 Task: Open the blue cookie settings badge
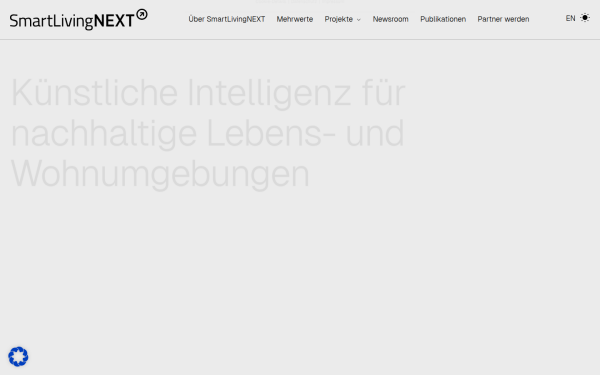(x=18, y=357)
